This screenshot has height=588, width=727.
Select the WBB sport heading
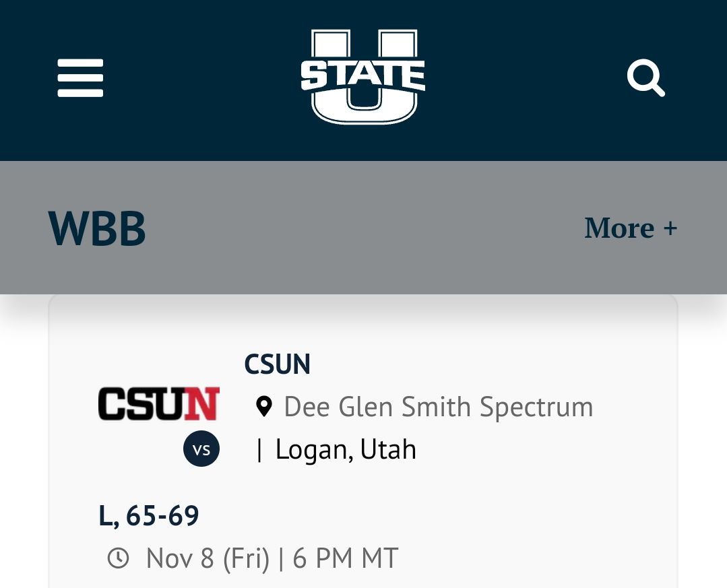97,228
